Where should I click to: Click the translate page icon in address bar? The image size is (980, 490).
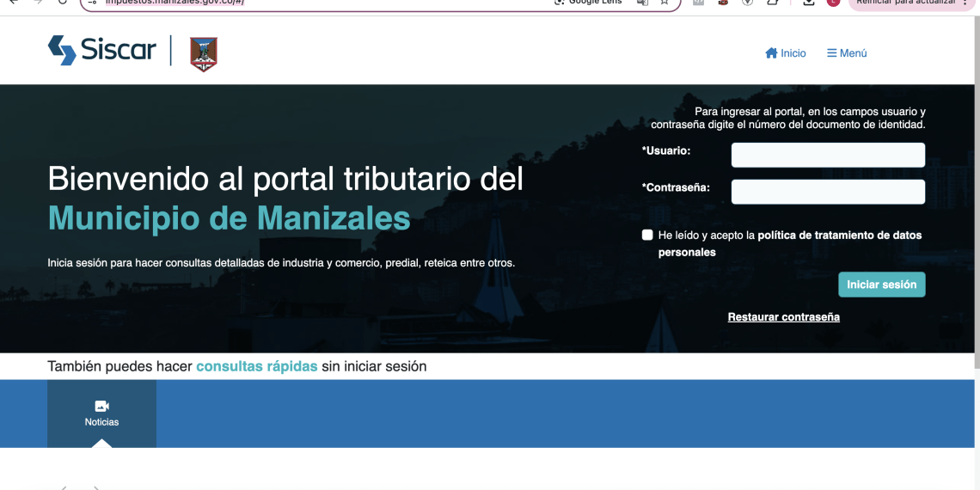(642, 2)
